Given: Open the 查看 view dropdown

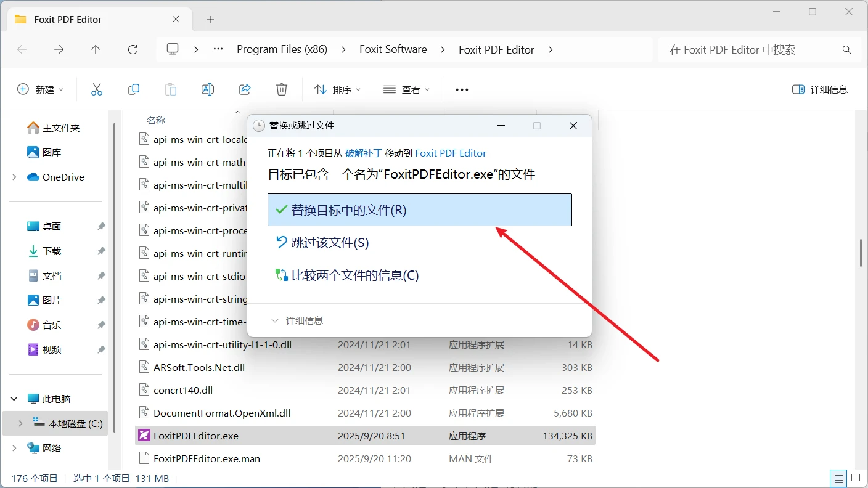Looking at the screenshot, I should pyautogui.click(x=406, y=89).
